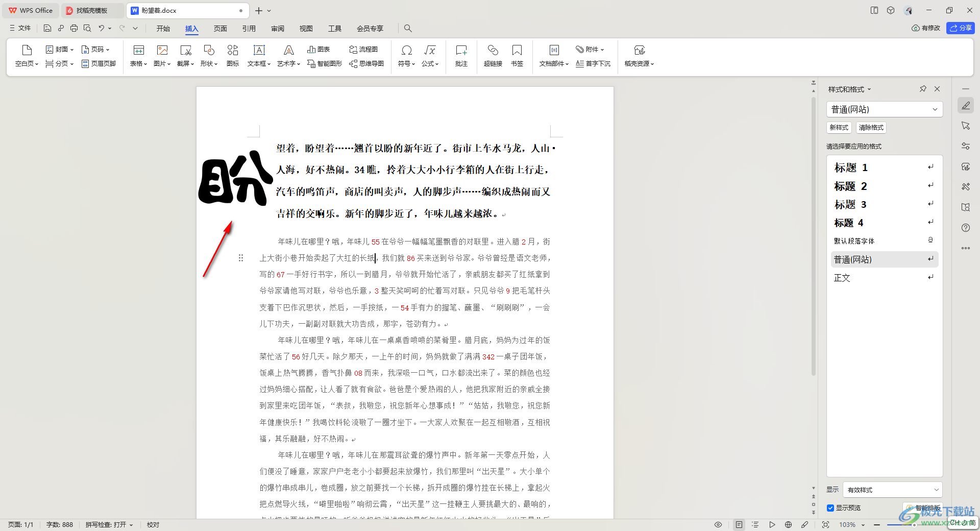Click the selection arrow tool in right sidebar
This screenshot has height=531, width=980.
point(966,126)
